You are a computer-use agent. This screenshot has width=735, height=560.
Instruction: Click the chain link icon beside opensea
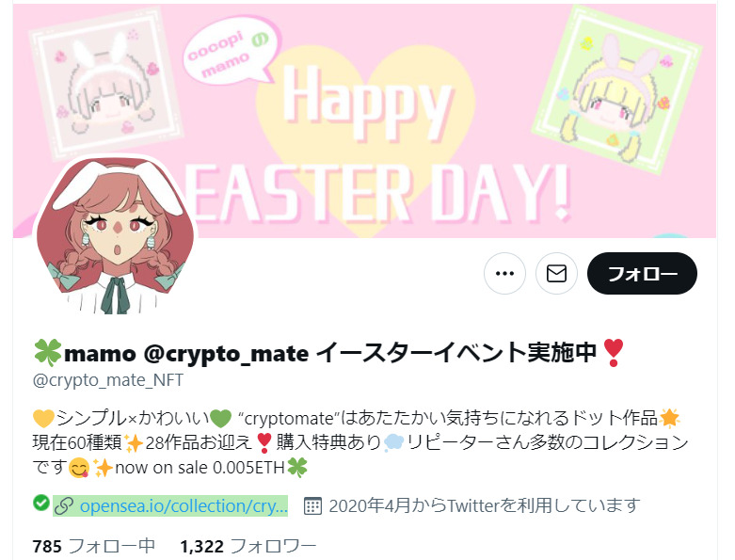(x=64, y=506)
